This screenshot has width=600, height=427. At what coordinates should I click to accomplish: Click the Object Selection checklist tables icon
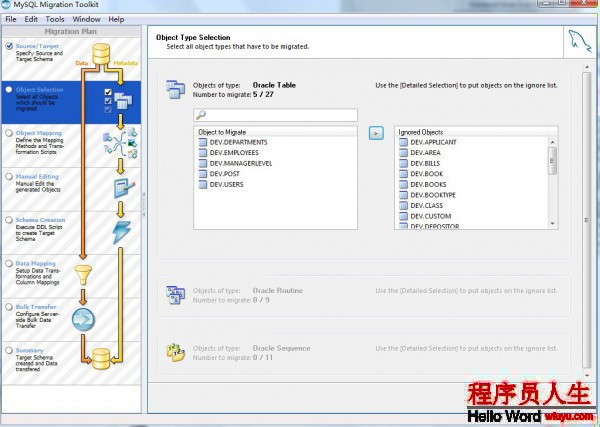(x=118, y=101)
